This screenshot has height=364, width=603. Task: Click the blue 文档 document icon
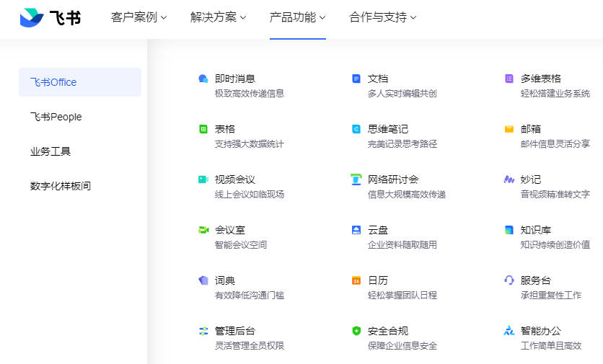[x=356, y=79]
